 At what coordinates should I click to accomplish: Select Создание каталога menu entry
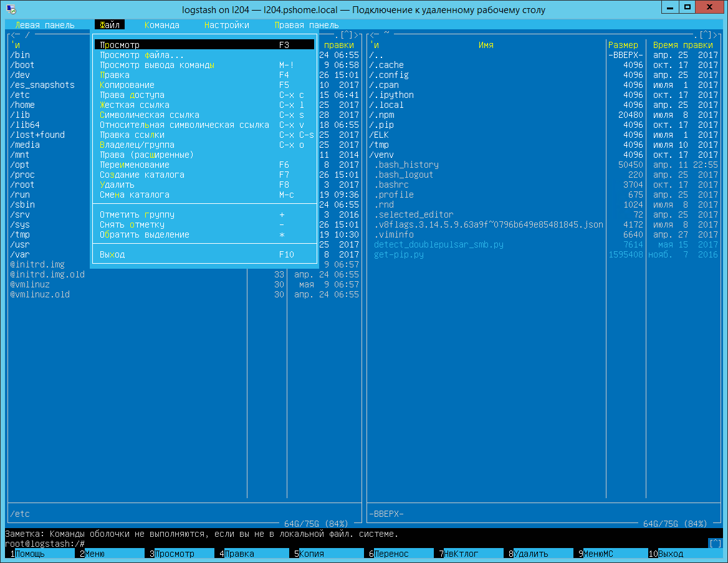click(x=142, y=175)
